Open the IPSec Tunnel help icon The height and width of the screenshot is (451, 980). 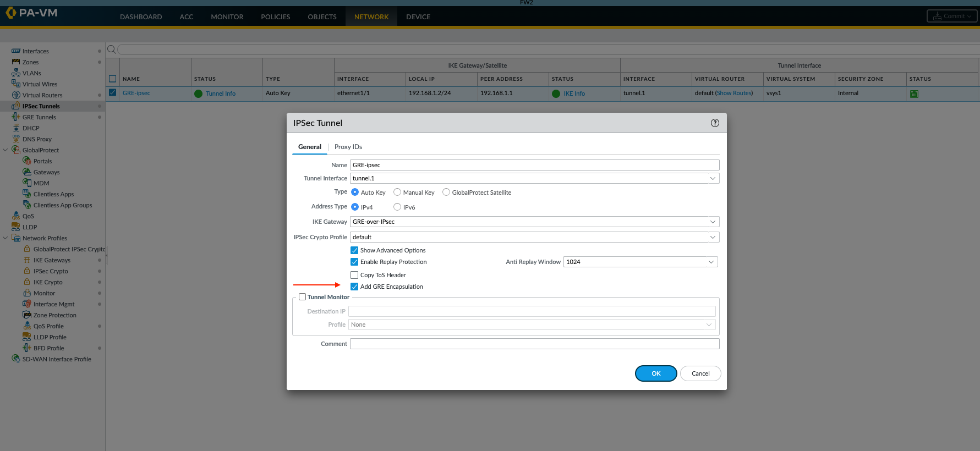tap(715, 123)
